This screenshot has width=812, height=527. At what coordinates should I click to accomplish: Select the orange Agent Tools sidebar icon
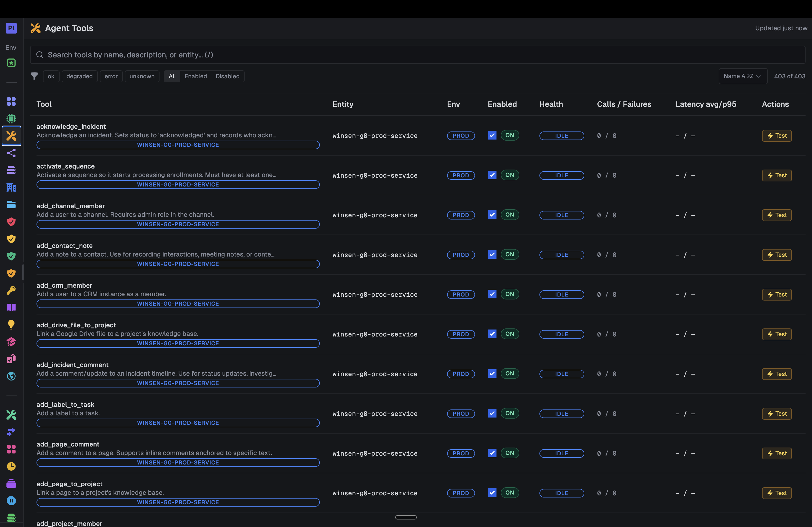pyautogui.click(x=11, y=136)
